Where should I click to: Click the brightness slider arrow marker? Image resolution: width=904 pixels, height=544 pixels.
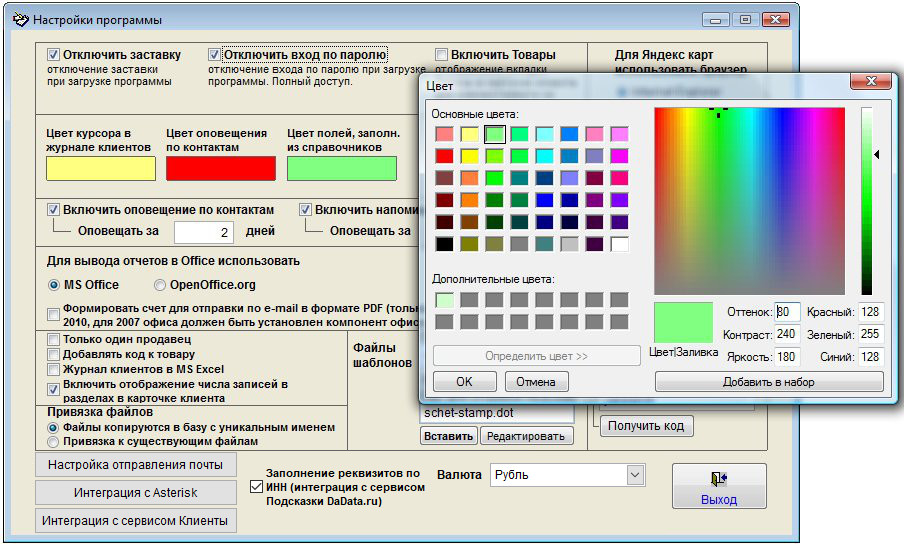877,155
